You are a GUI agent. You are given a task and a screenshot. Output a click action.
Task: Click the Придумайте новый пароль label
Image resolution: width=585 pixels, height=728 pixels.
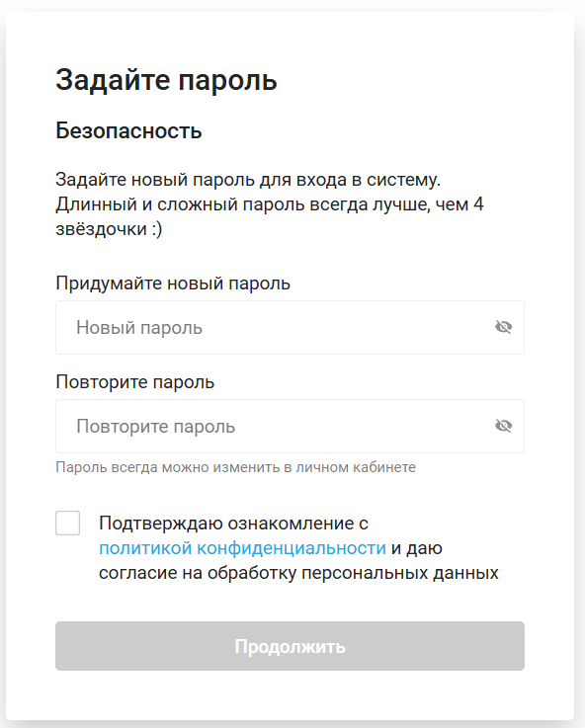coord(173,283)
